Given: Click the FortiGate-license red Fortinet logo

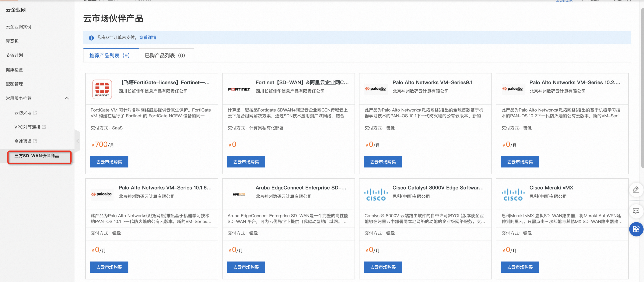Looking at the screenshot, I should [x=102, y=89].
